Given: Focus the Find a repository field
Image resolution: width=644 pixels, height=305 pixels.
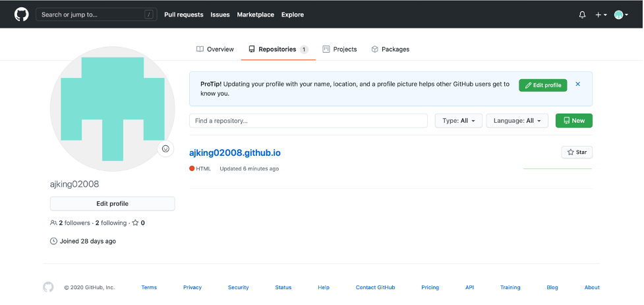Looking at the screenshot, I should 308,121.
